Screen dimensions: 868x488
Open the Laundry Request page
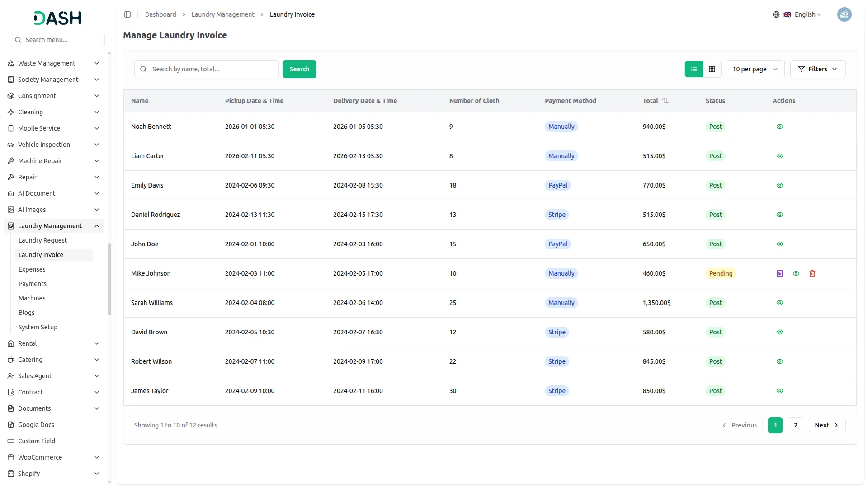point(43,240)
